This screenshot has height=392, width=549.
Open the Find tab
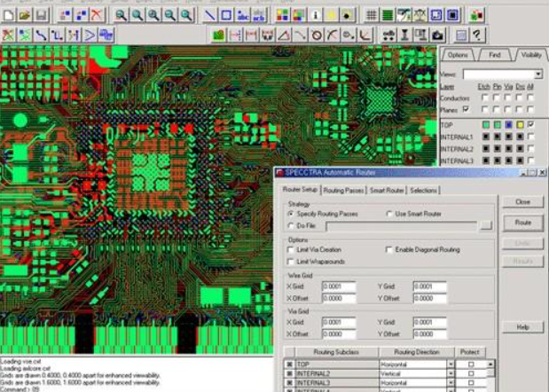(495, 55)
